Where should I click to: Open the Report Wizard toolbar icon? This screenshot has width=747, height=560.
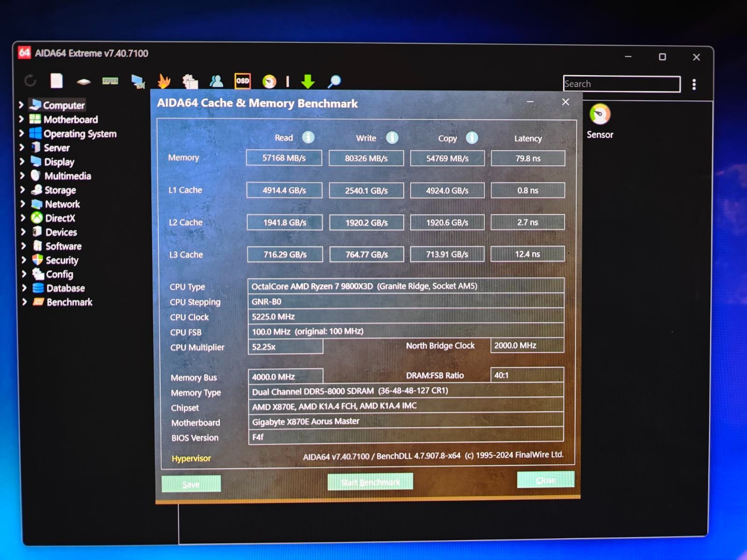coord(190,82)
